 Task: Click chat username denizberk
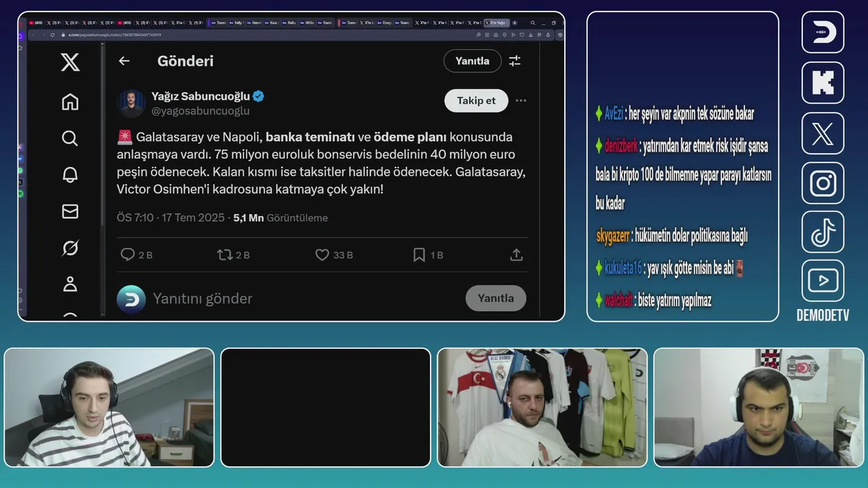point(620,146)
